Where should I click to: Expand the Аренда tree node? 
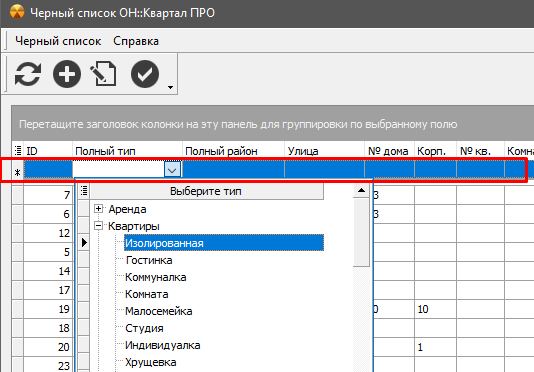(98, 208)
